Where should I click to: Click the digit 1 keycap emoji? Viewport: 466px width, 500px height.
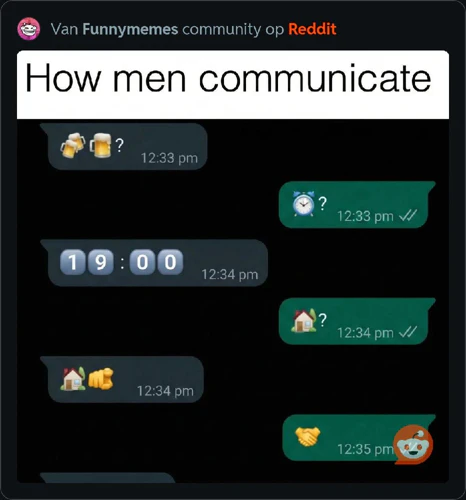(x=72, y=262)
